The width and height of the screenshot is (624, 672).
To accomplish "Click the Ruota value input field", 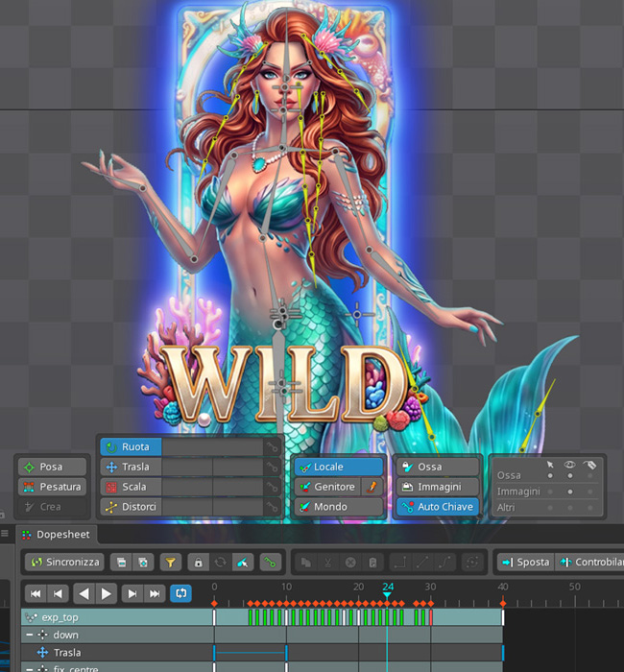I will coord(212,447).
